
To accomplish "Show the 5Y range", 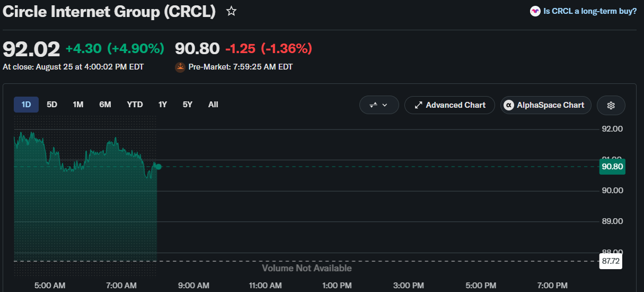I will [188, 105].
